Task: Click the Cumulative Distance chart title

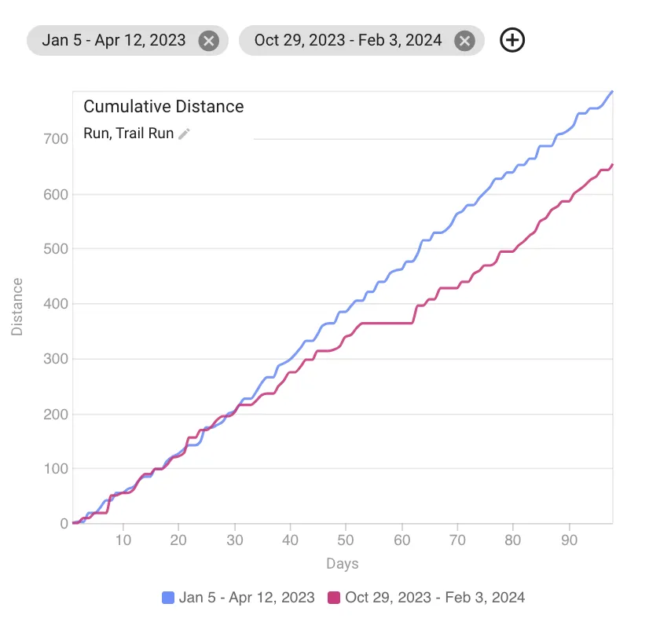Action: (163, 107)
